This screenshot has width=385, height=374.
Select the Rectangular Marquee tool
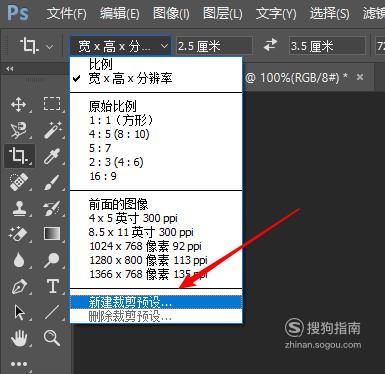click(52, 104)
